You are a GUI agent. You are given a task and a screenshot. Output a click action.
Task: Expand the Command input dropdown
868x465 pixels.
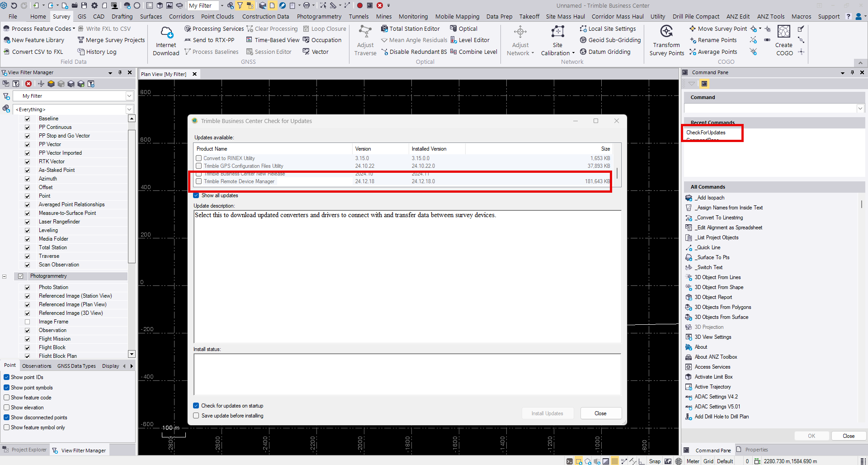(860, 109)
